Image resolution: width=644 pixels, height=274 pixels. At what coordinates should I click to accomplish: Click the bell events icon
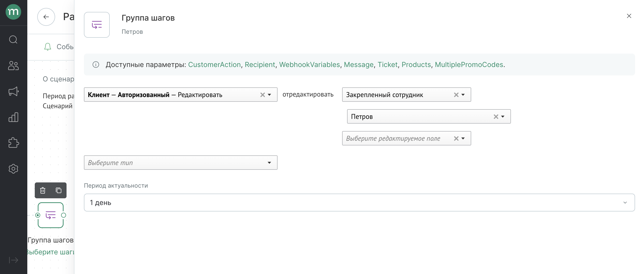tap(47, 47)
